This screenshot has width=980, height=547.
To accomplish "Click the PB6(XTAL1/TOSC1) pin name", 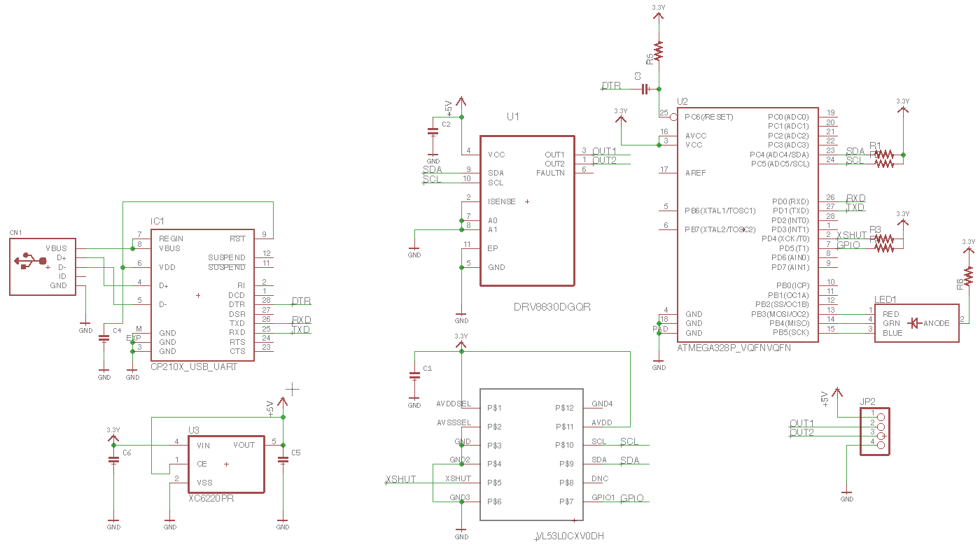I will point(720,211).
